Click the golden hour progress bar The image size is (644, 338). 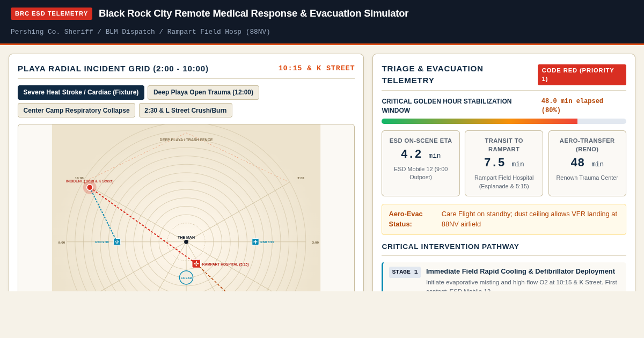pyautogui.click(x=504, y=121)
